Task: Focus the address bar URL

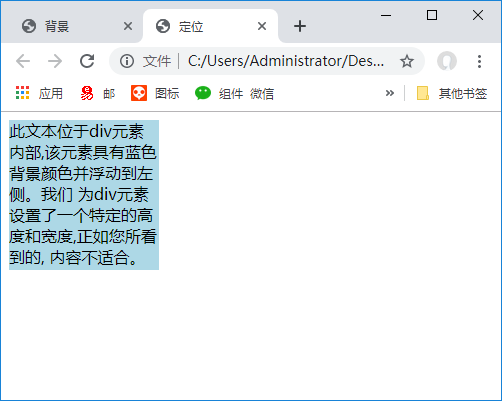Action: tap(286, 61)
